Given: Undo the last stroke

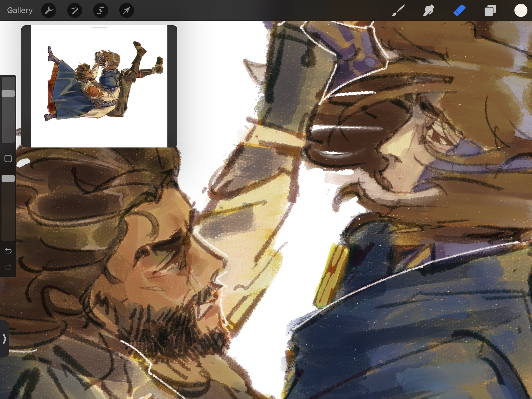Looking at the screenshot, I should [x=8, y=251].
